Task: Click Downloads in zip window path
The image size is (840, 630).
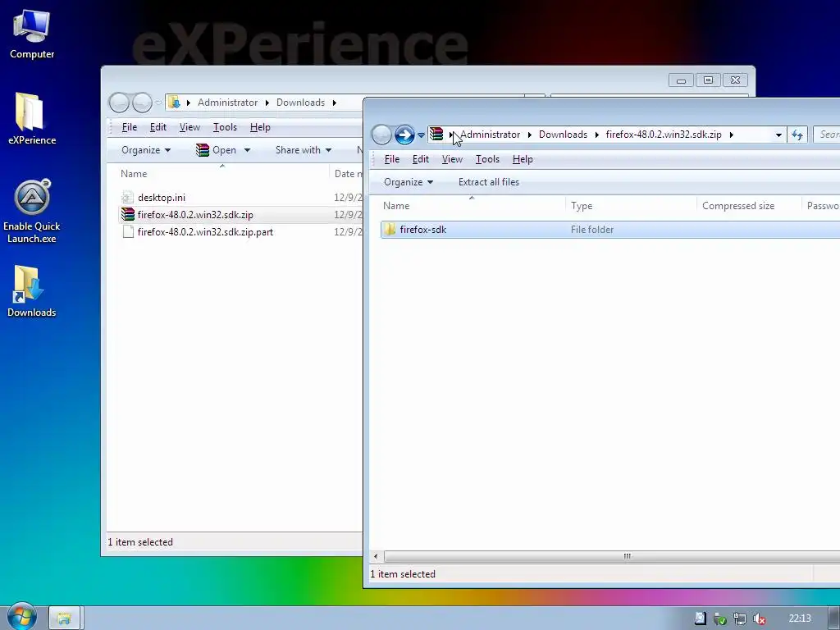Action: click(x=563, y=135)
